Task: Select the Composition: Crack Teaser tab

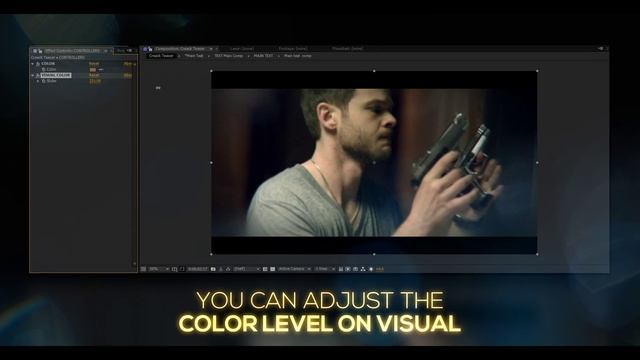Action: tap(180, 49)
